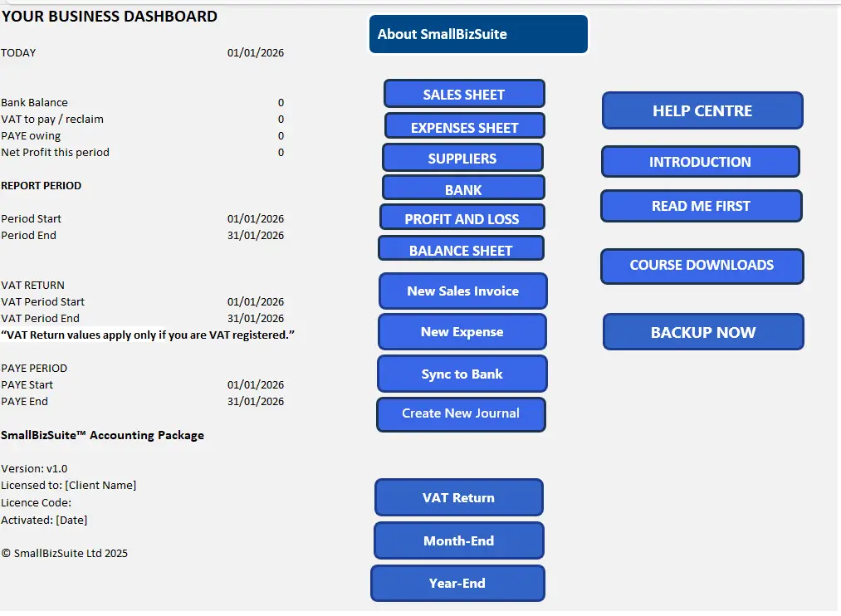Viewport: 841px width, 616px height.
Task: Select the Period Start date cell
Action: coord(256,219)
